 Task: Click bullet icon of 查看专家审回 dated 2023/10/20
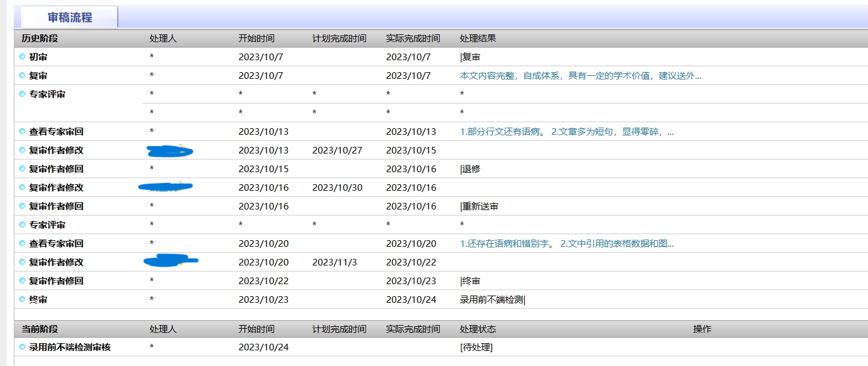[22, 244]
